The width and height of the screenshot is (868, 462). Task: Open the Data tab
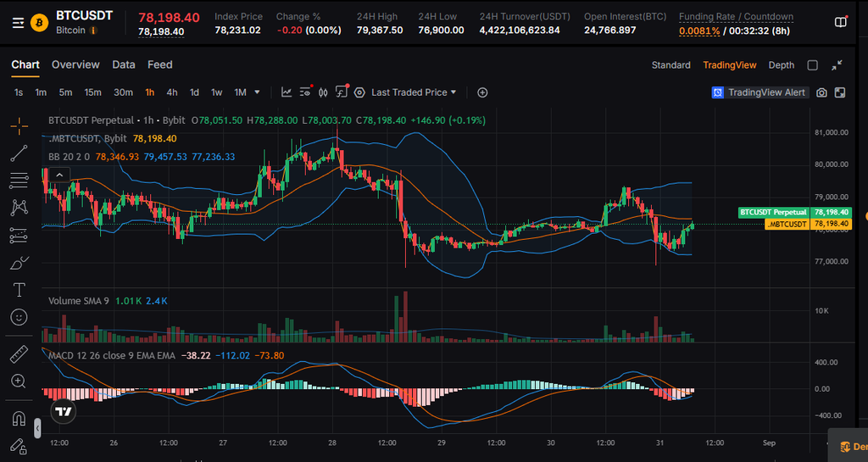tap(124, 64)
